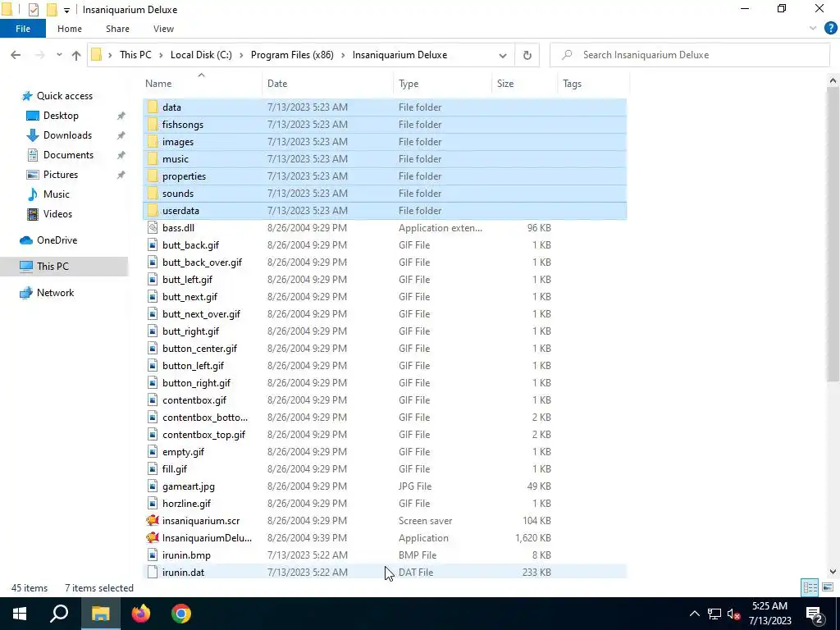Show hidden system tray icons
This screenshot has width=840, height=630.
pos(694,614)
